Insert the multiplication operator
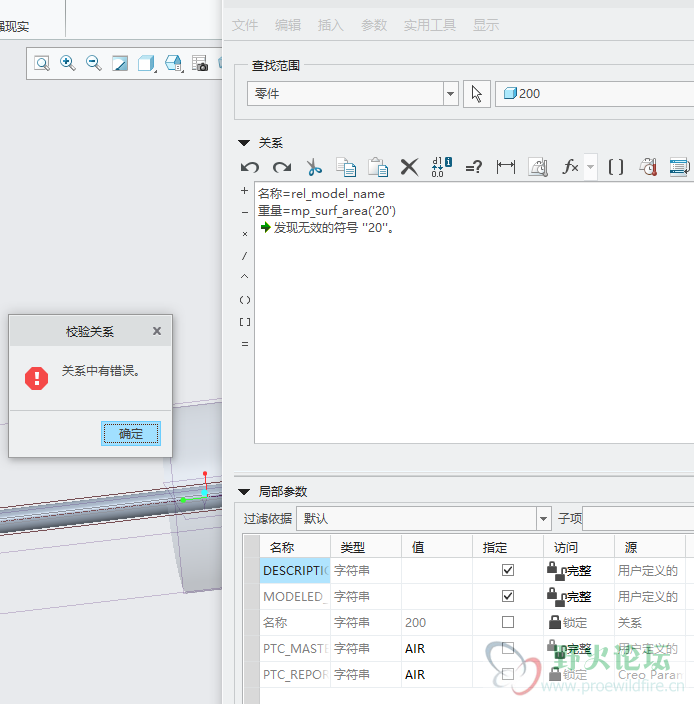This screenshot has width=694, height=704. pos(245,234)
